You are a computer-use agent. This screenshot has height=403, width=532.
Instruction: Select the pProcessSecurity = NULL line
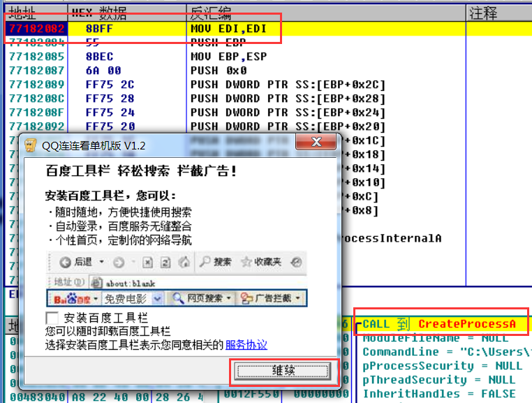click(x=443, y=366)
